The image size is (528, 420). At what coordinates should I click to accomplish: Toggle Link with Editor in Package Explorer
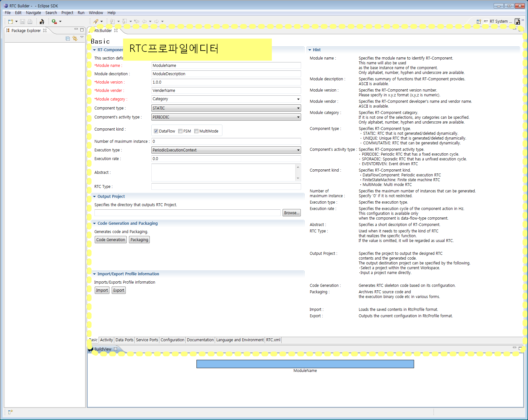coord(75,38)
